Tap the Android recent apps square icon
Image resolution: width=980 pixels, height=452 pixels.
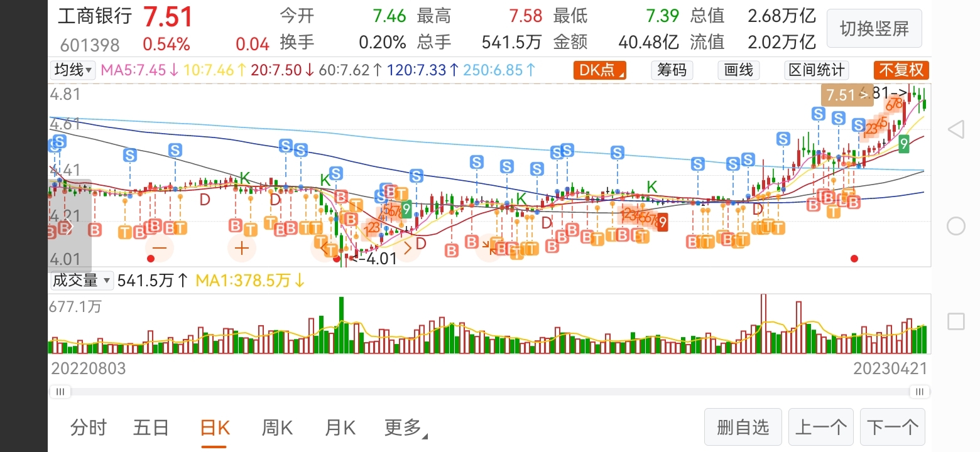pyautogui.click(x=955, y=322)
